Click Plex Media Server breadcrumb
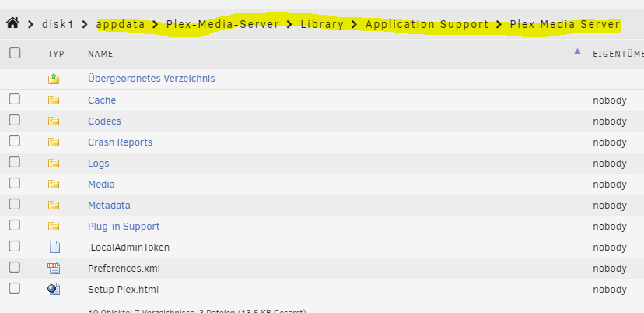This screenshot has height=313, width=644. [565, 24]
